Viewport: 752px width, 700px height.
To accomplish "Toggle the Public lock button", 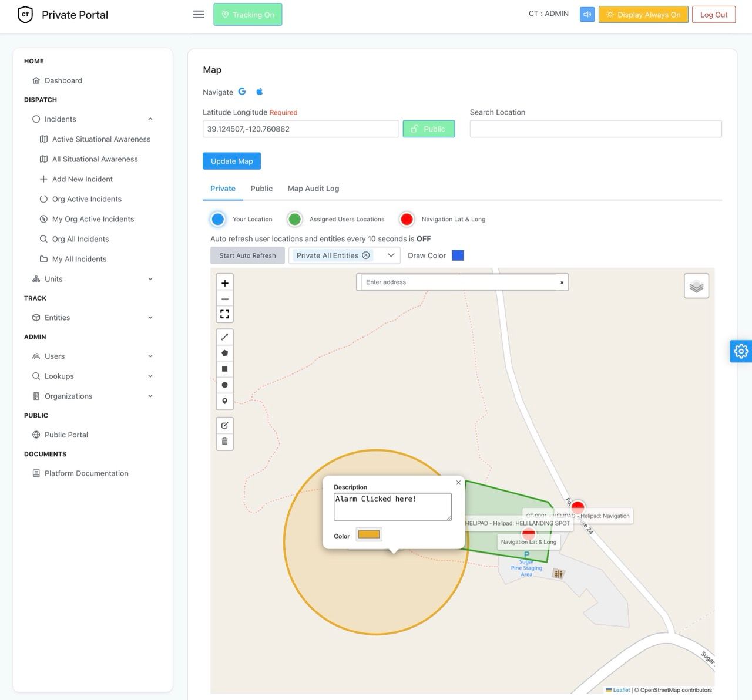I will tap(429, 129).
